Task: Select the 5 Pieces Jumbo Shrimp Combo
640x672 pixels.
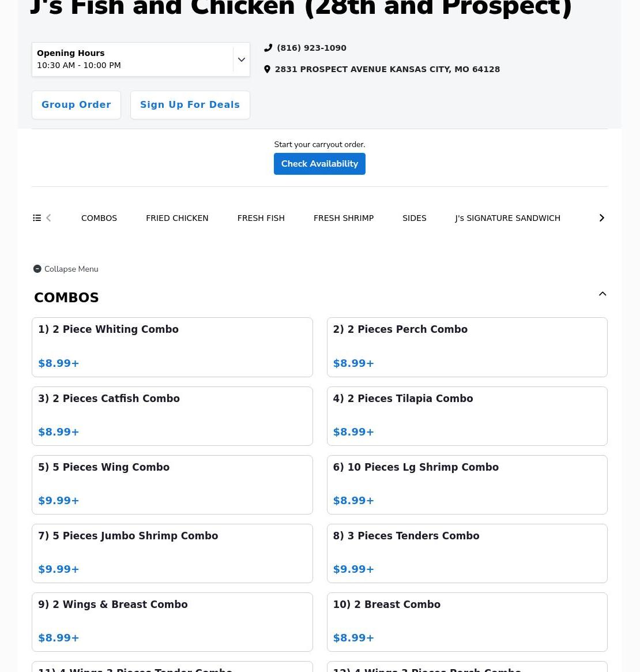Action: [172, 553]
